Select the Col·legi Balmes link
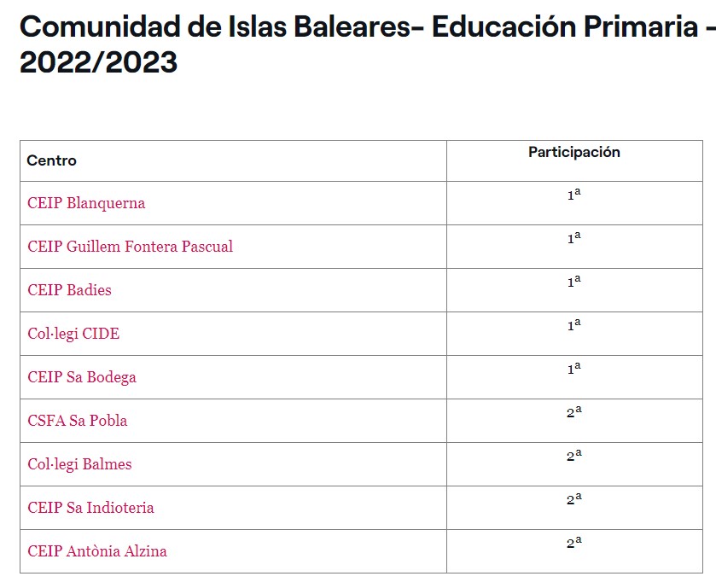 [79, 464]
